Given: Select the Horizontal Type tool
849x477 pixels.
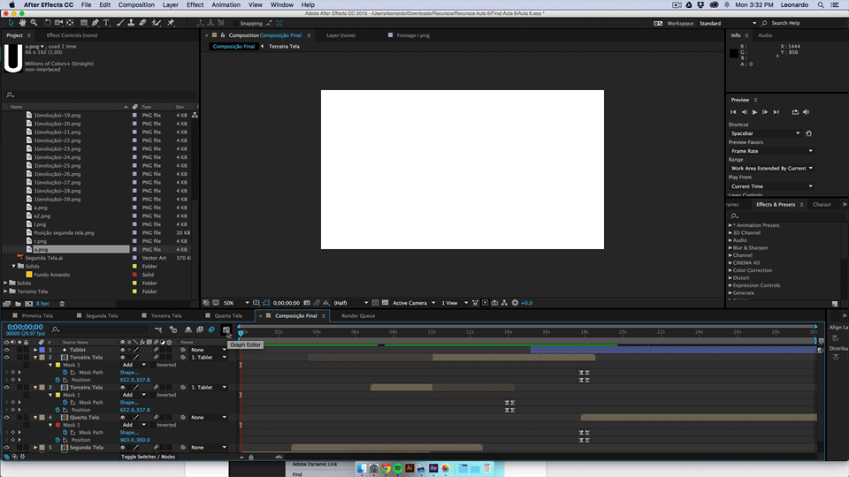Looking at the screenshot, I should [x=106, y=23].
